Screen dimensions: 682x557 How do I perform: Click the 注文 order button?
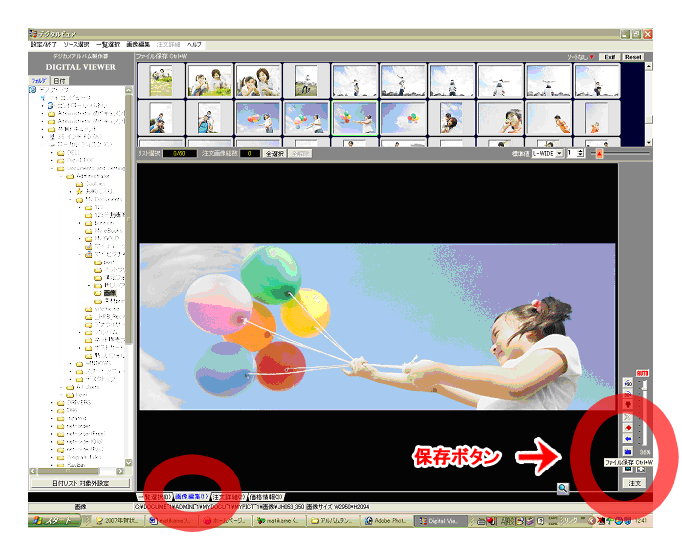click(635, 483)
